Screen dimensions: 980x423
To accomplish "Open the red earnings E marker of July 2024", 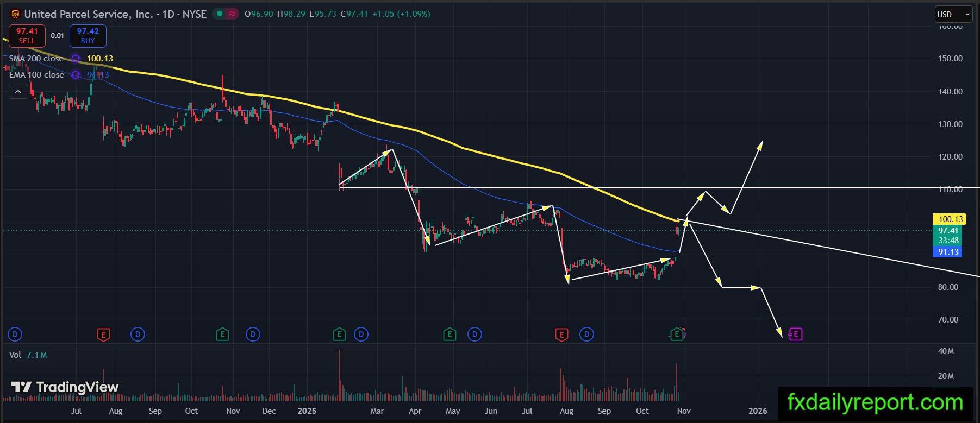I will tap(103, 334).
